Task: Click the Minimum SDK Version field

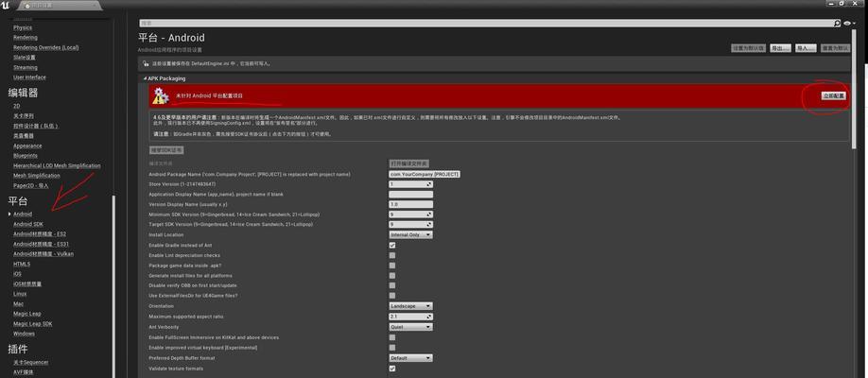Action: tap(410, 215)
